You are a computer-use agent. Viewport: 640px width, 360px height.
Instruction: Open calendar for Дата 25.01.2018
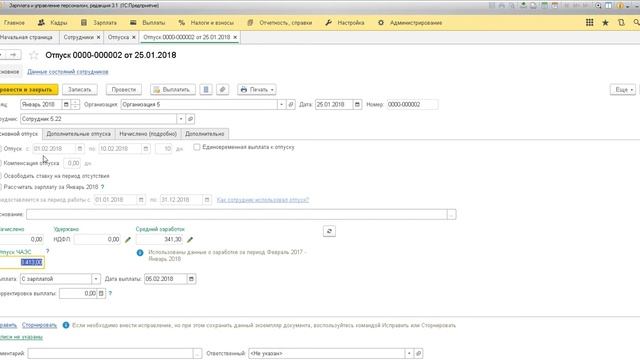[357, 104]
